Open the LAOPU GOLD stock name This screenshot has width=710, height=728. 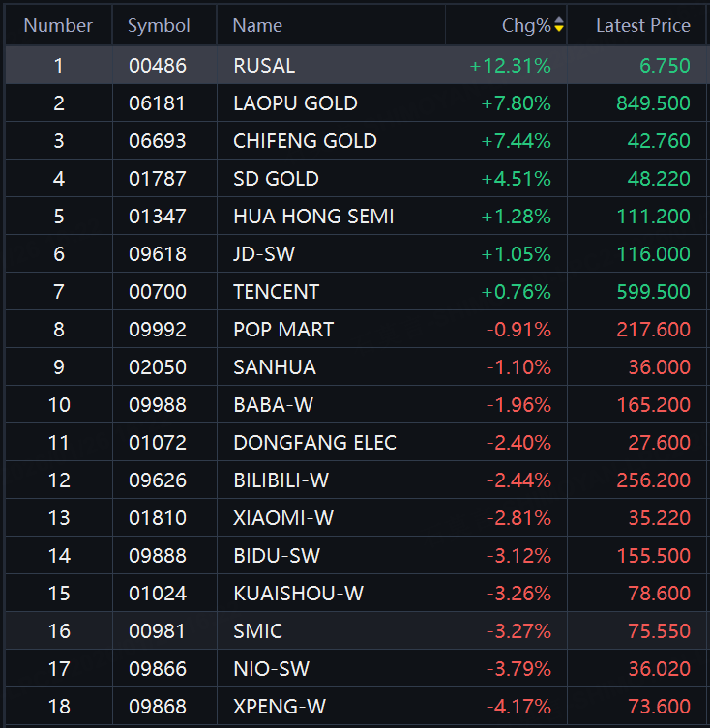click(x=295, y=103)
